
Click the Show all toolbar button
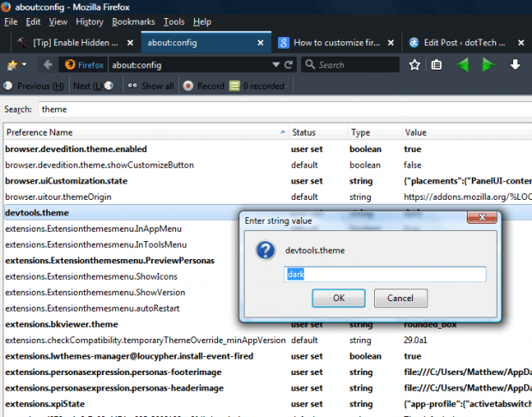[x=150, y=86]
